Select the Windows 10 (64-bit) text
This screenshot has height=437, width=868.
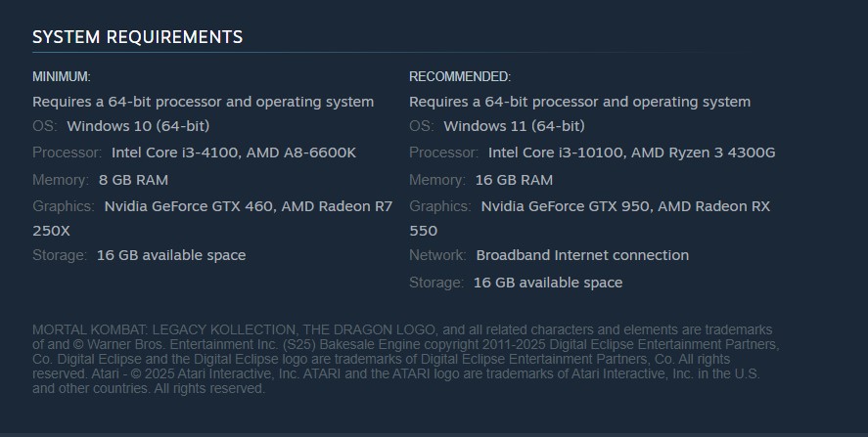point(138,126)
